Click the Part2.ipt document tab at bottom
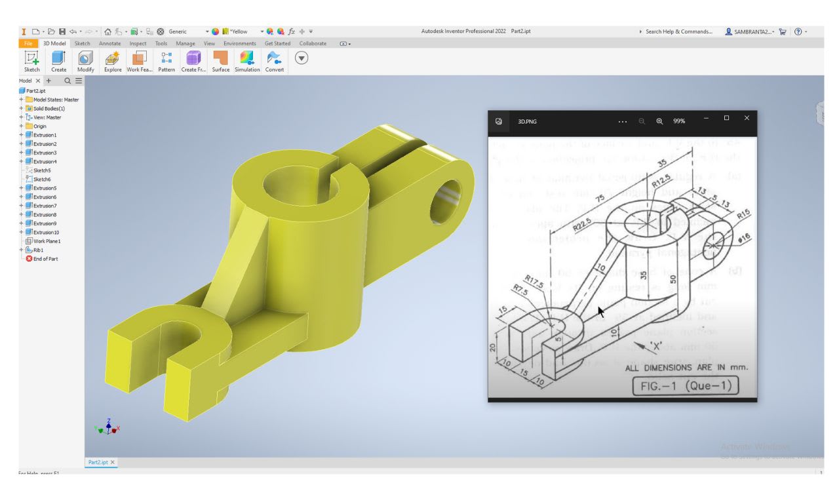This screenshot has width=839, height=504. pyautogui.click(x=100, y=462)
